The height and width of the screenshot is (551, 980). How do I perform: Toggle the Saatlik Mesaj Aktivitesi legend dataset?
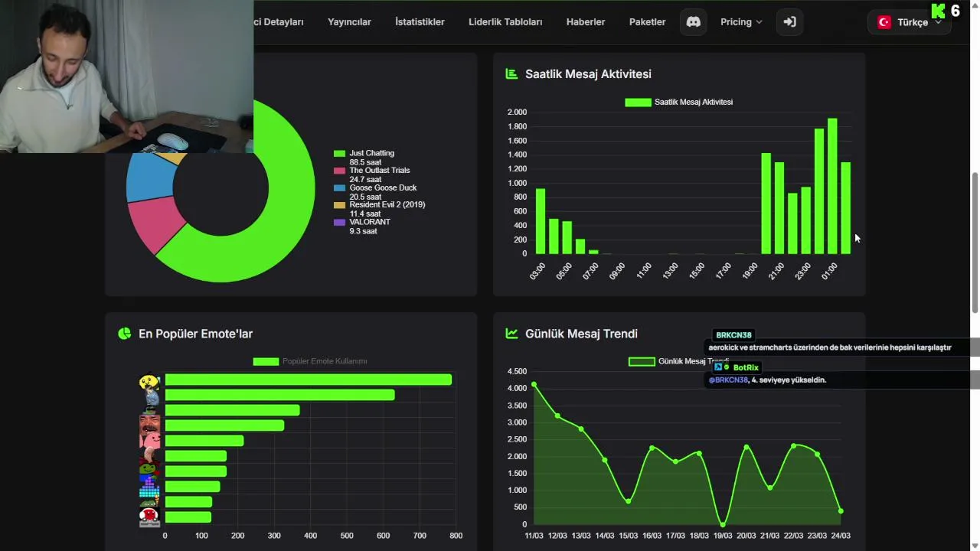pos(679,102)
